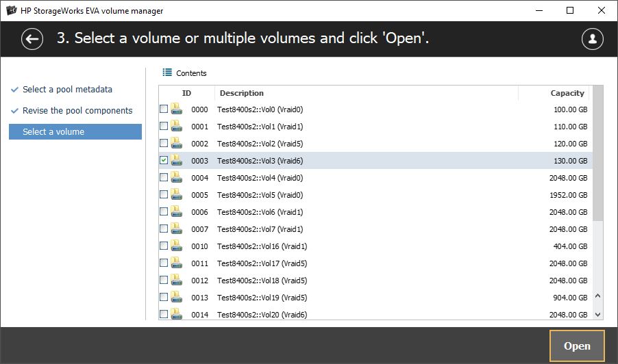Image resolution: width=618 pixels, height=364 pixels.
Task: Sort by the Capacity column header
Action: (x=567, y=93)
